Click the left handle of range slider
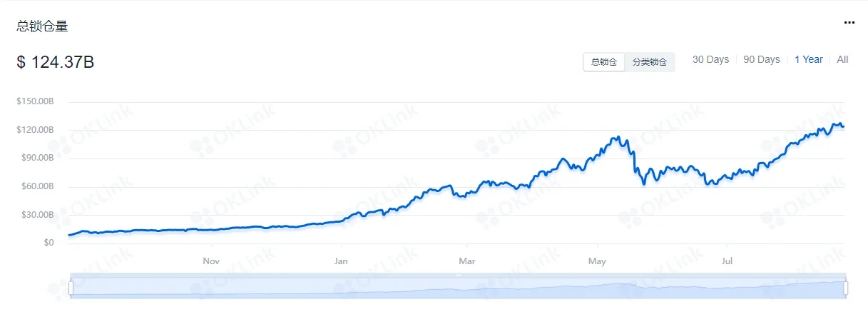868x312 pixels. (x=71, y=288)
